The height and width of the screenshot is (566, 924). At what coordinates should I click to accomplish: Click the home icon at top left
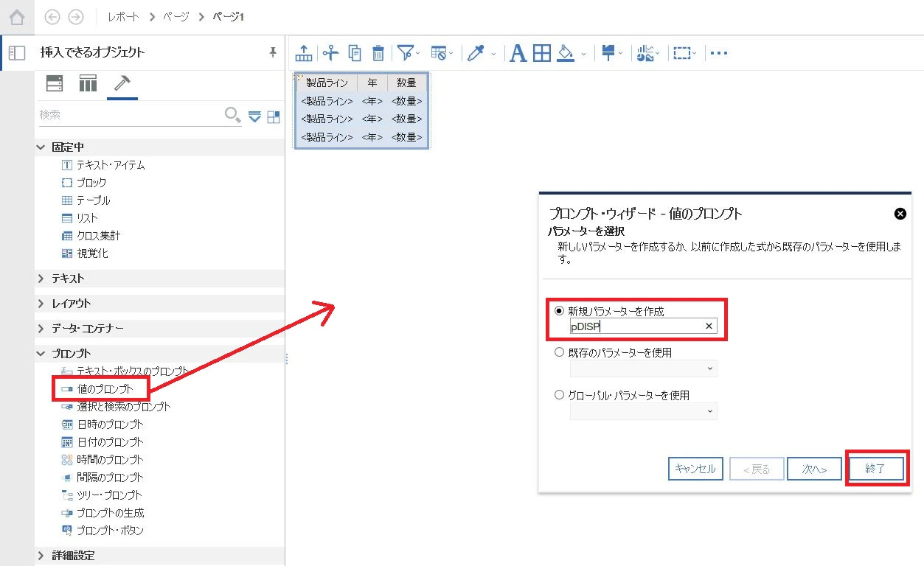(x=16, y=16)
